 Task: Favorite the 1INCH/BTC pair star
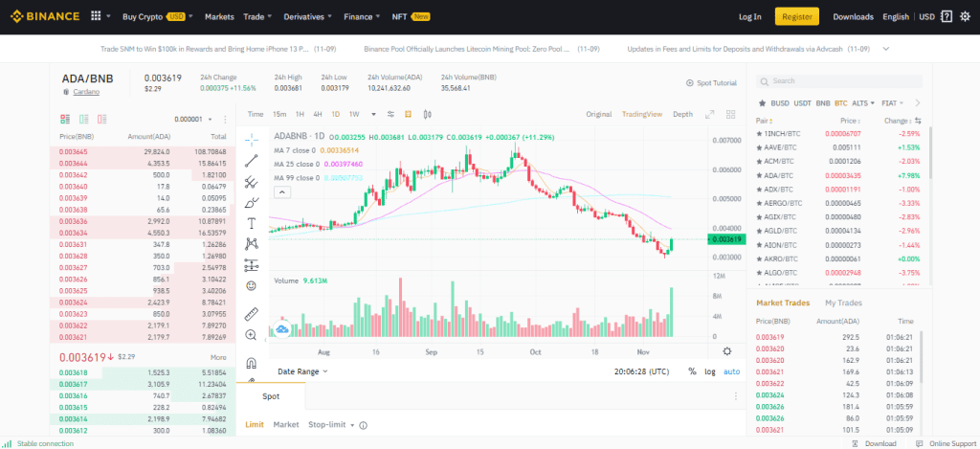759,134
